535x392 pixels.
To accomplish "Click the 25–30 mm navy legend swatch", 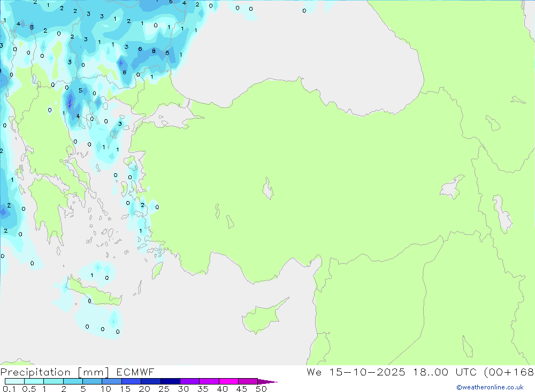I will tap(170, 381).
